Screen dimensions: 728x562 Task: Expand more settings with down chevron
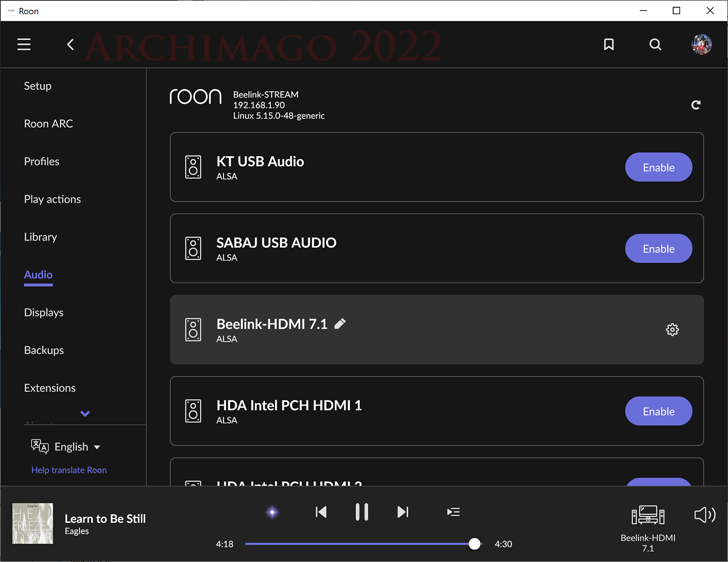point(85,413)
